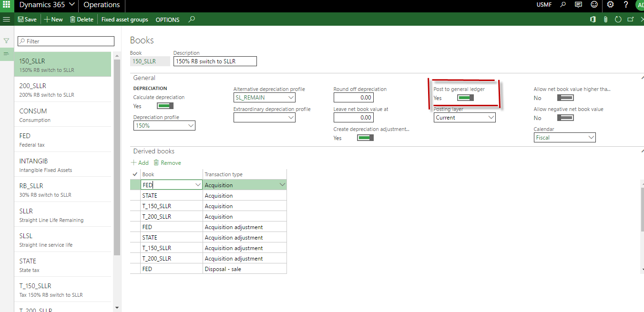Screen dimensions: 644x312
Task: Click the FED Disposal - sale row
Action: point(208,269)
